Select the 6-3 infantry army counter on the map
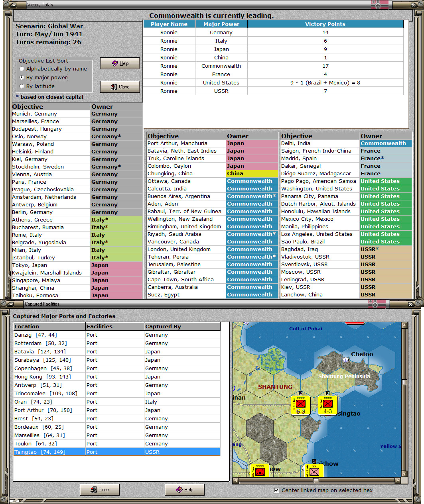Image resolution: width=424 pixels, height=504 pixels. pos(300,405)
